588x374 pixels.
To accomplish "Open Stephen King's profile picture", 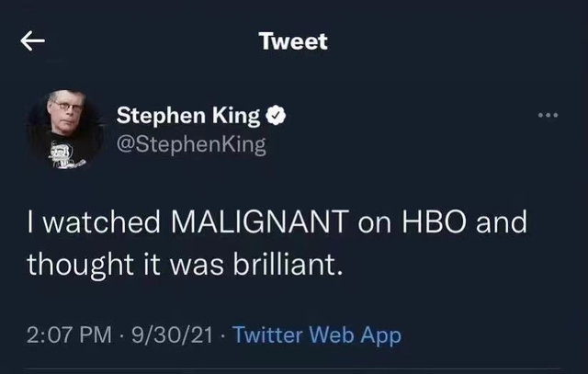I will click(64, 129).
